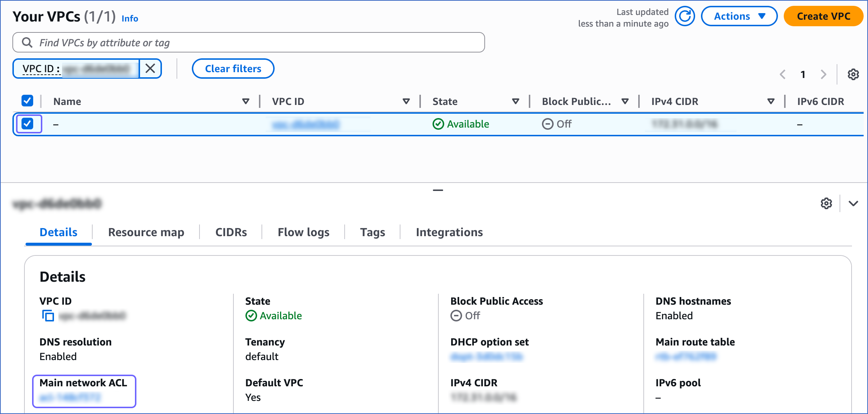
Task: Open the Main network ACL link
Action: (70, 398)
